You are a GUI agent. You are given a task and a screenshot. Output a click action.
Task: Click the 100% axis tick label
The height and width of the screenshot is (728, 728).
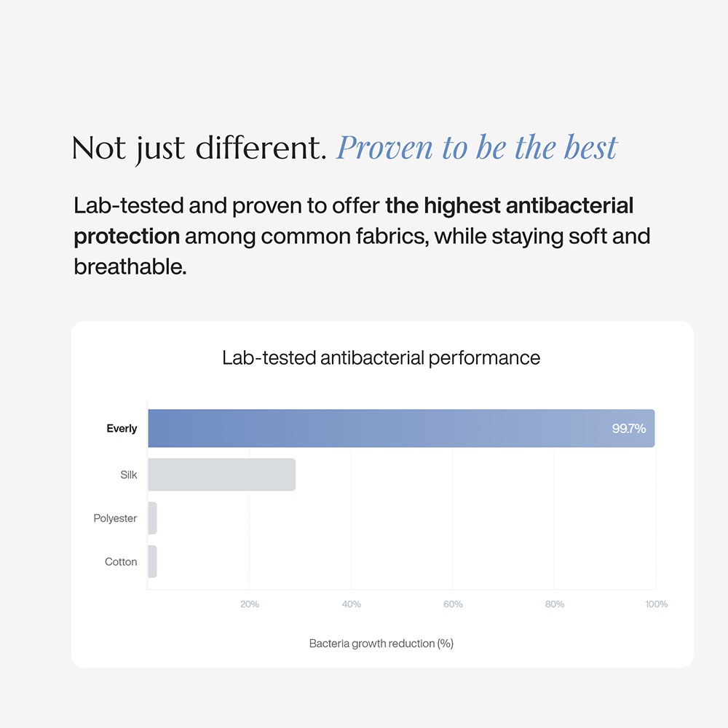pyautogui.click(x=656, y=604)
